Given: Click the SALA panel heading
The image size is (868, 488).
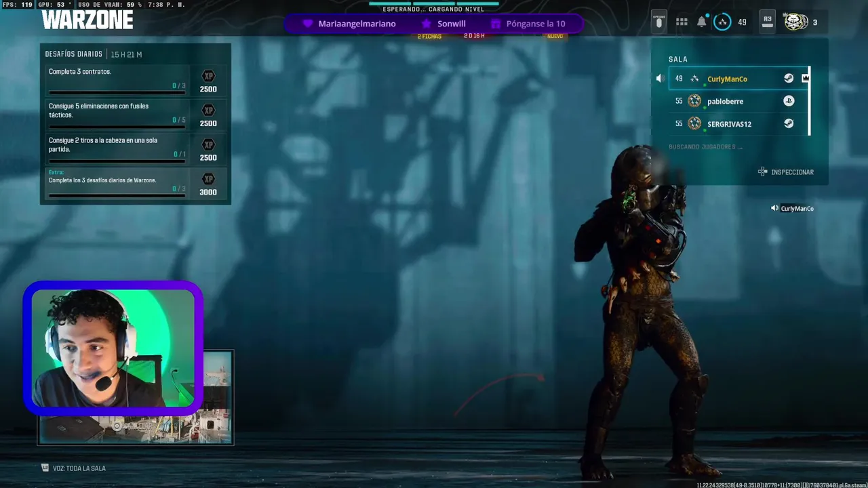Looking at the screenshot, I should [x=678, y=60].
